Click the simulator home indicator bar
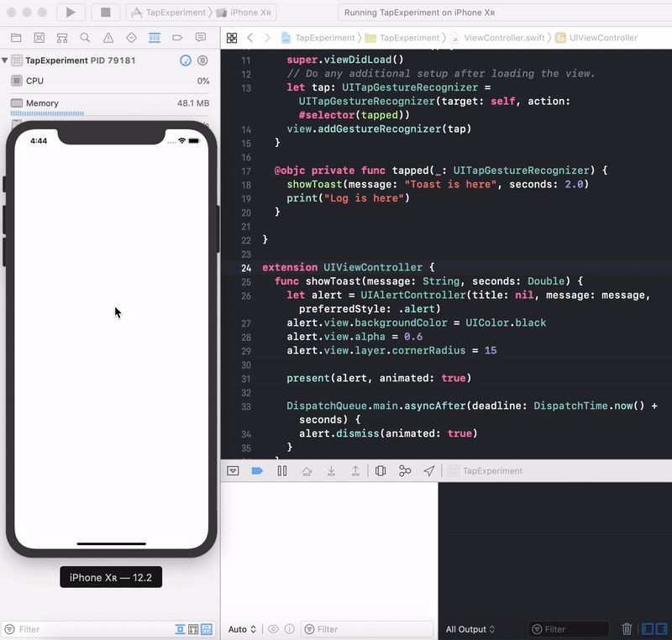This screenshot has height=640, width=672. [112, 543]
